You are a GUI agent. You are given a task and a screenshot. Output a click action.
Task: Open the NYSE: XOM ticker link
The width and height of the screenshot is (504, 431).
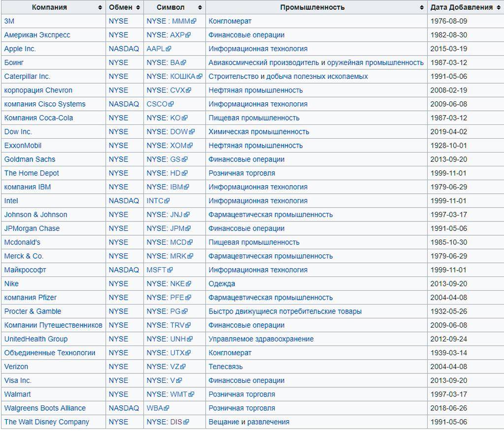(x=166, y=146)
